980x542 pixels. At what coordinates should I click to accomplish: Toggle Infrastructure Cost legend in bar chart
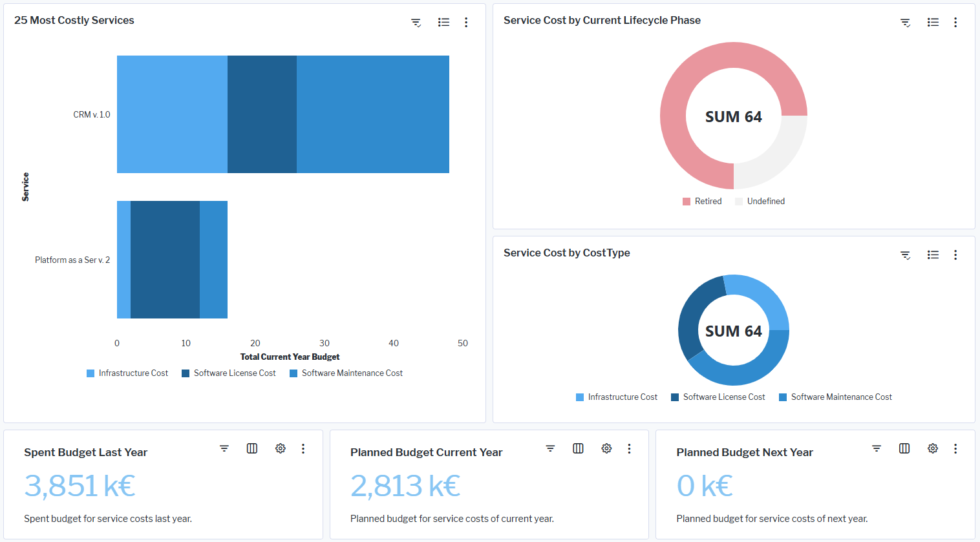pyautogui.click(x=127, y=373)
